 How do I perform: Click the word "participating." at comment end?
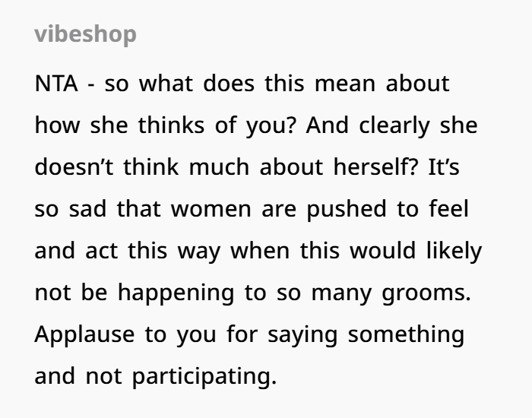[x=204, y=376]
